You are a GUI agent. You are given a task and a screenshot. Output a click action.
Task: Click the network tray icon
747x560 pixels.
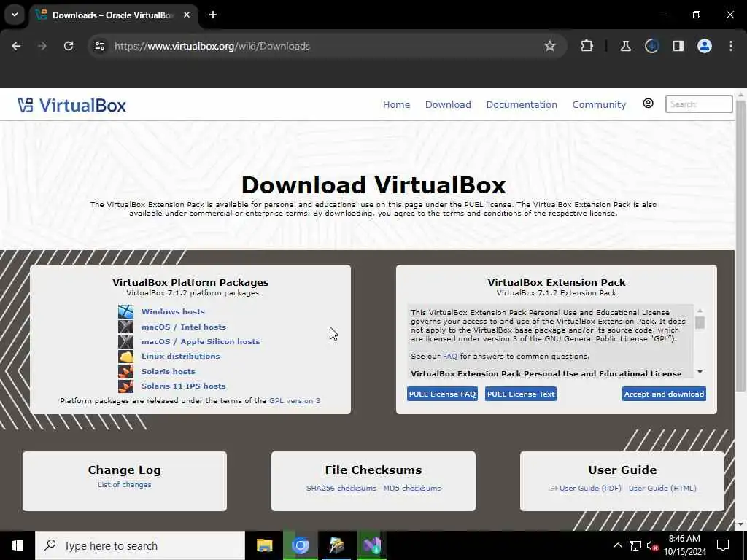point(635,545)
